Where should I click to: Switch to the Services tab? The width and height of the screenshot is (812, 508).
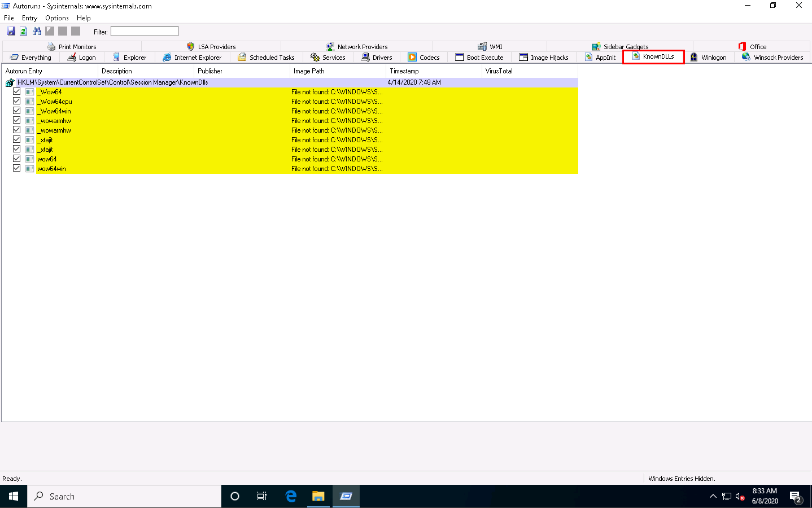(x=328, y=58)
